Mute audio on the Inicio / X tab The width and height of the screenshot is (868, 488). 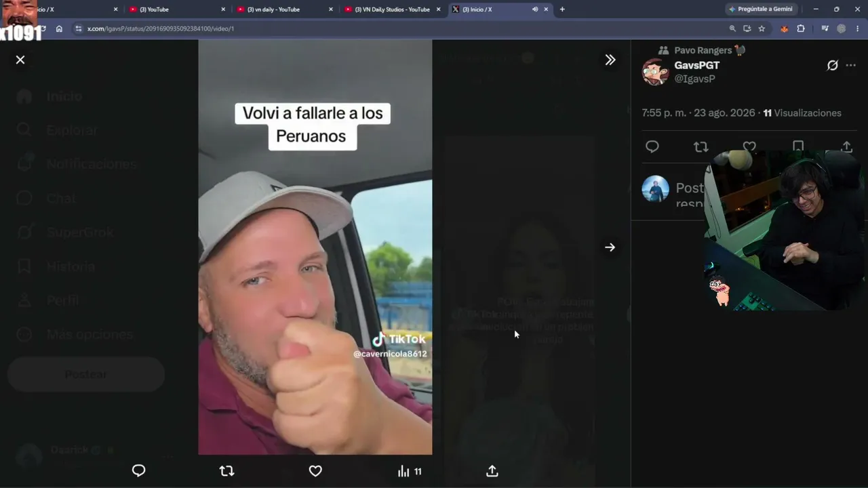[535, 9]
